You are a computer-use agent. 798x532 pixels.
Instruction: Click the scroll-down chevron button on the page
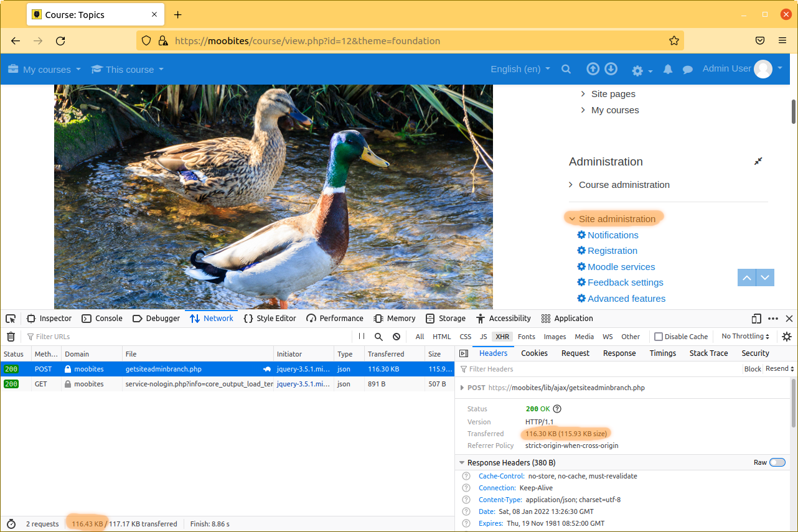tap(766, 278)
